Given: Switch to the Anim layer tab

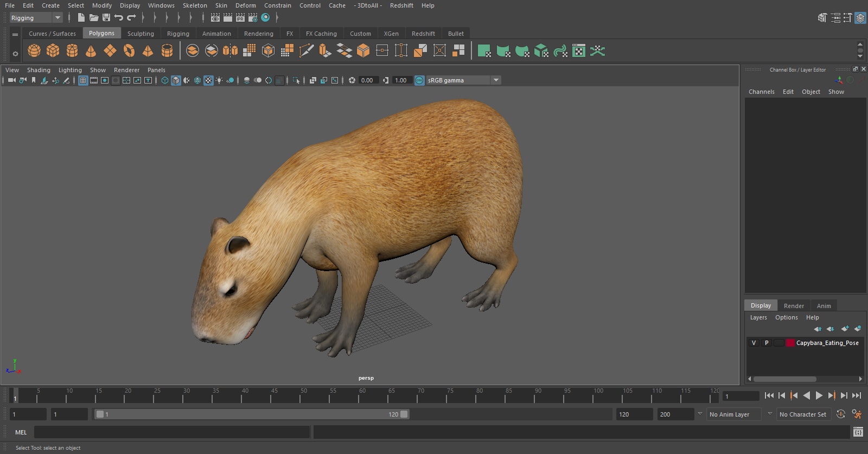Looking at the screenshot, I should (x=824, y=306).
